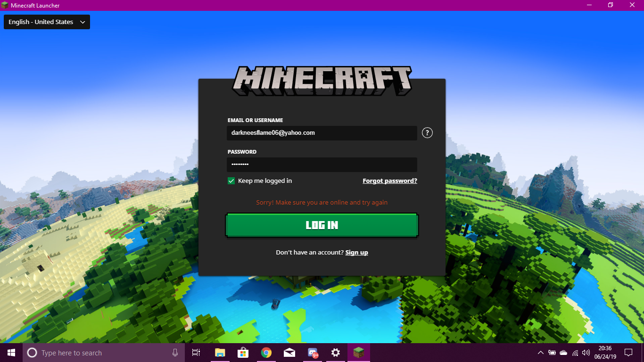644x362 pixels.
Task: Open the email help question mark icon
Action: coord(427,133)
